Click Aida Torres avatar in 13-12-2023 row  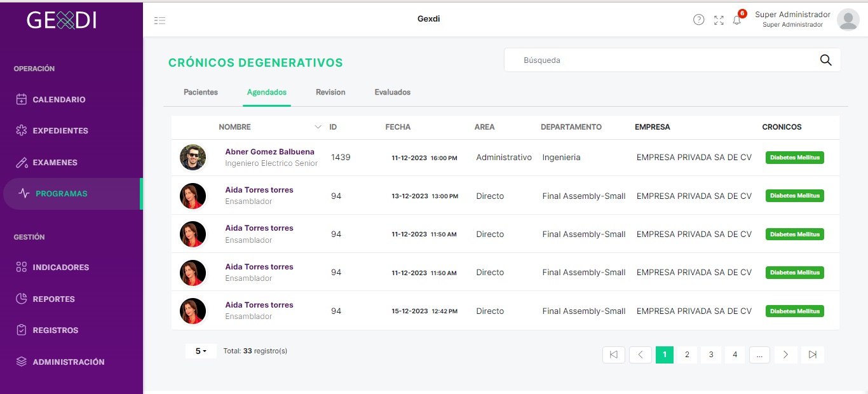(193, 196)
